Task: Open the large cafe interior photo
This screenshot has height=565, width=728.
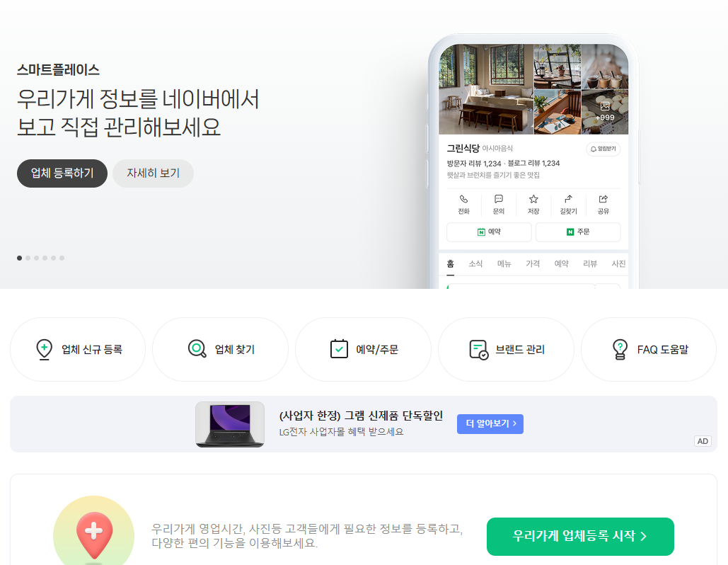Action: pos(486,89)
